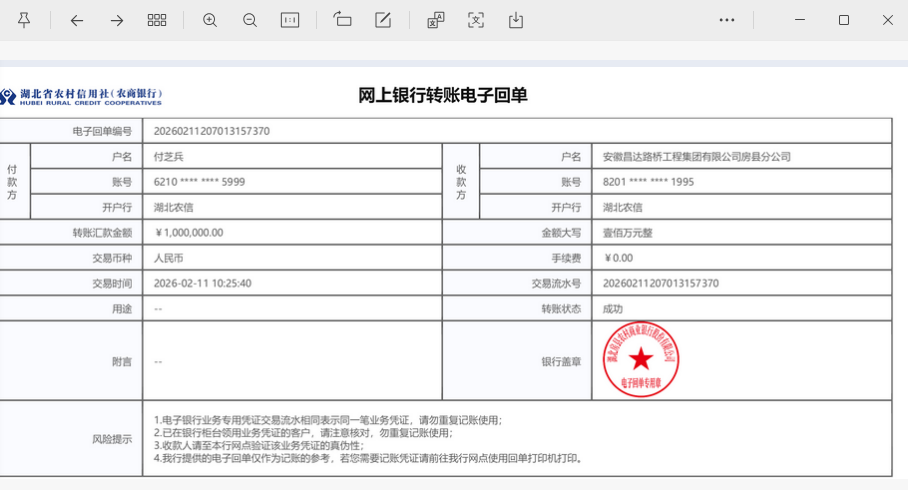Click the Hubei Rural Credit logo
The height and width of the screenshot is (490, 908).
[80, 96]
